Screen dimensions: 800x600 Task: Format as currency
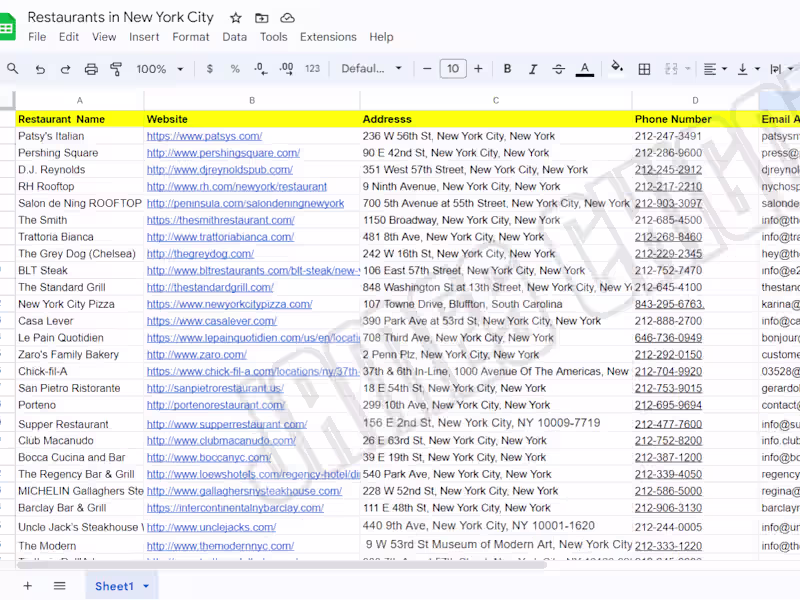[210, 69]
